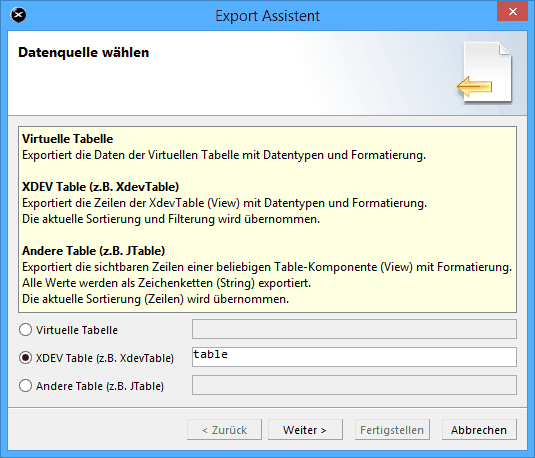Click the "Datenquelle wählen" header title
Image resolution: width=535 pixels, height=458 pixels.
tap(84, 53)
